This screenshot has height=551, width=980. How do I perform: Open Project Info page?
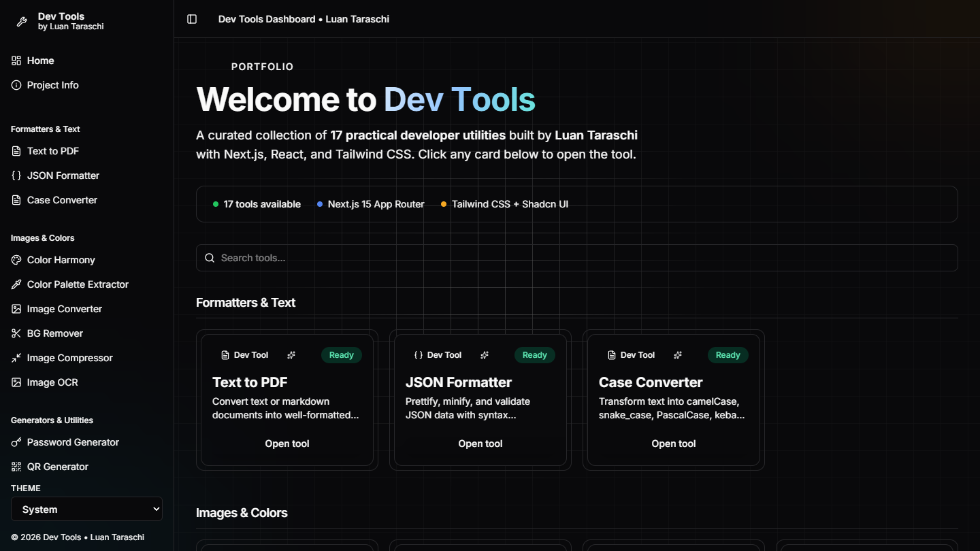(x=87, y=85)
